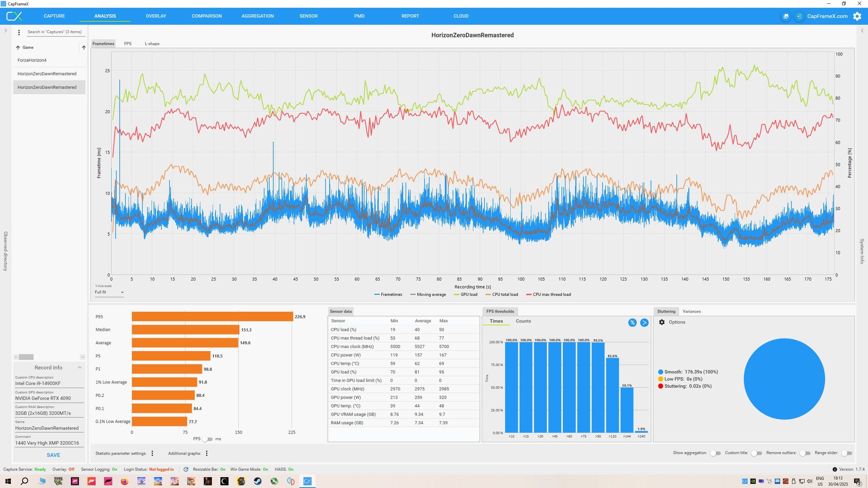Click CapFrameX active taskbar icon
This screenshot has width=868, height=488.
click(307, 481)
